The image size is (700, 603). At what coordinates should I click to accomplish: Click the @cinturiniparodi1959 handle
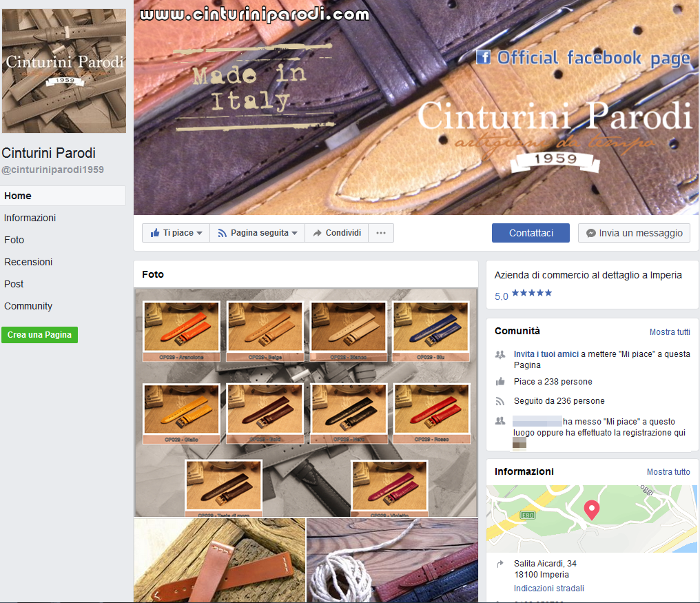[52, 170]
